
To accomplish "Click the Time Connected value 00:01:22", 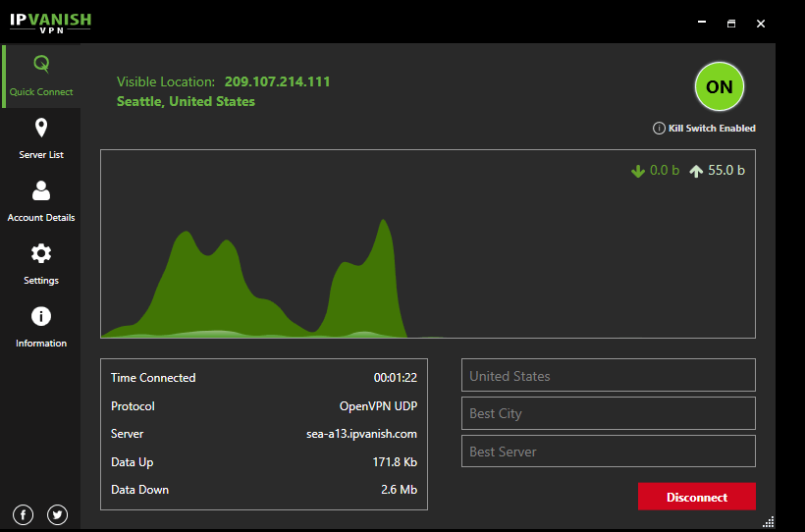I will tap(396, 378).
